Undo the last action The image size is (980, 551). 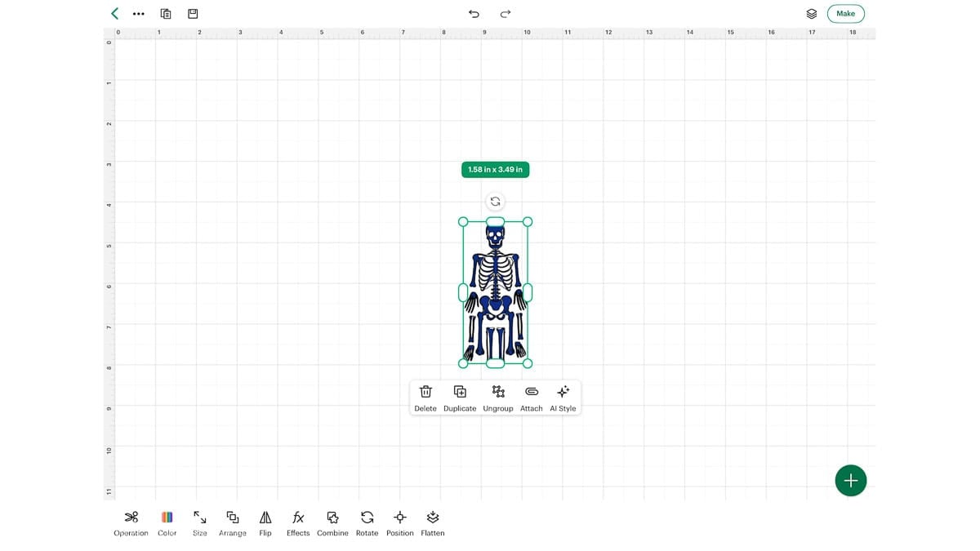coord(474,14)
